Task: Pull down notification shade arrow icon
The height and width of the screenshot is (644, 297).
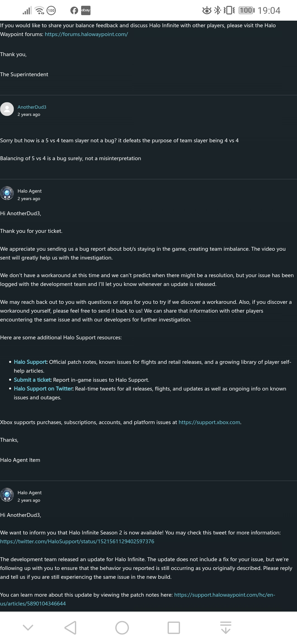Action: click(x=226, y=627)
